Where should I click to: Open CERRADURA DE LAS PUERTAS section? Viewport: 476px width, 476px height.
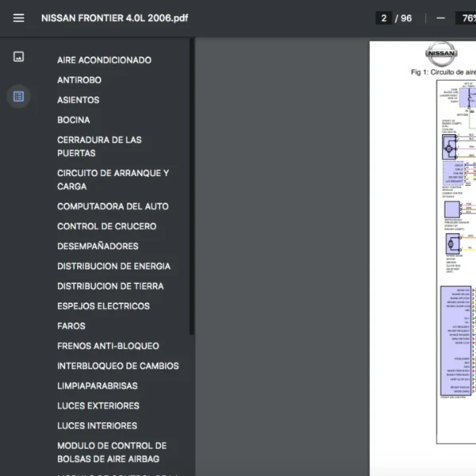[99, 146]
